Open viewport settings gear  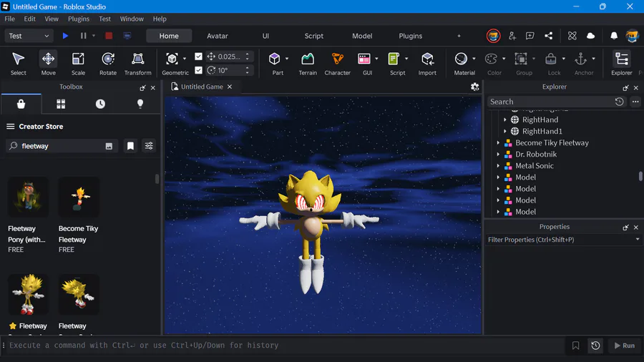[475, 87]
